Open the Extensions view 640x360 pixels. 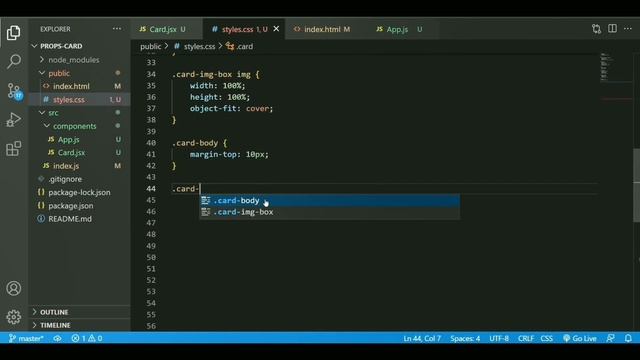point(13,149)
